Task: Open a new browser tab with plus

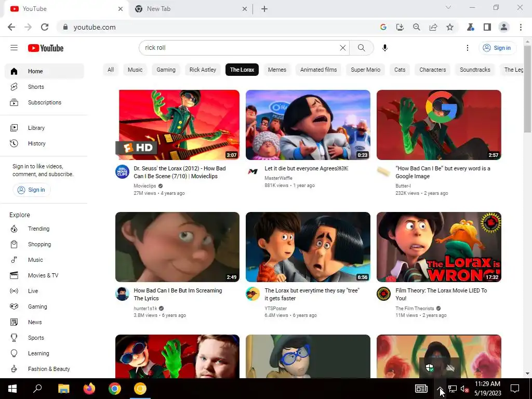Action: point(264,9)
